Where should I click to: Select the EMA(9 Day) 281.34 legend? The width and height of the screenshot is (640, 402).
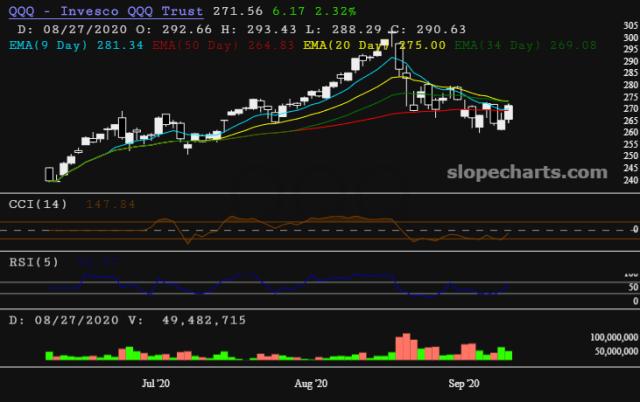pos(76,45)
